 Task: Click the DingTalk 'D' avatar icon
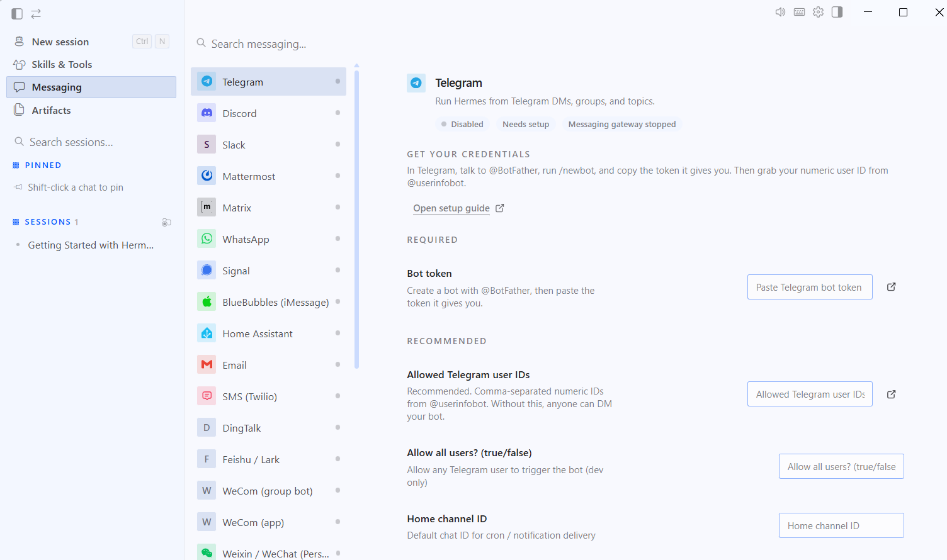[207, 427]
